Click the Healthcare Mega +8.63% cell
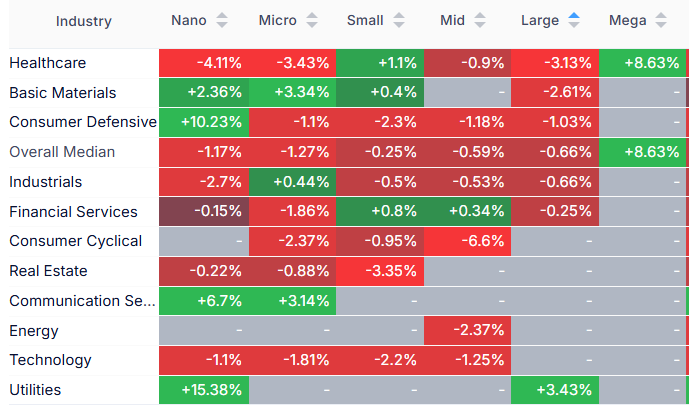Image resolution: width=689 pixels, height=413 pixels. pos(642,63)
